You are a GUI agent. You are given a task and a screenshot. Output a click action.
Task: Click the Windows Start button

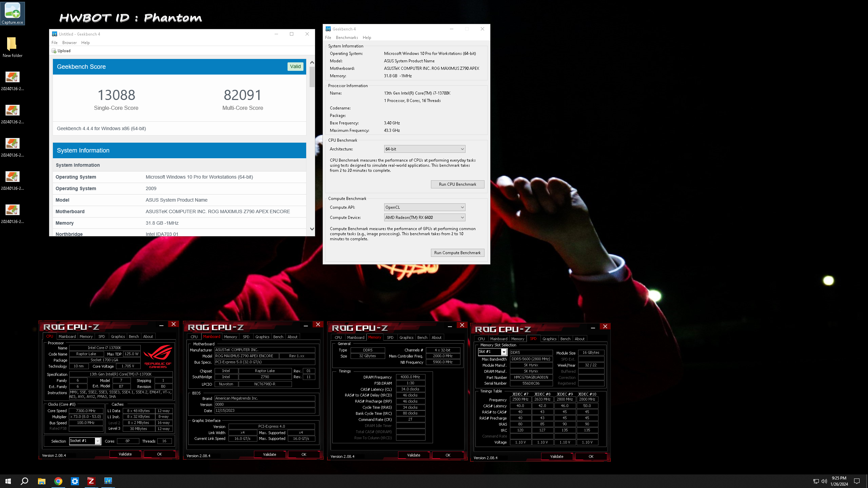[x=8, y=481]
